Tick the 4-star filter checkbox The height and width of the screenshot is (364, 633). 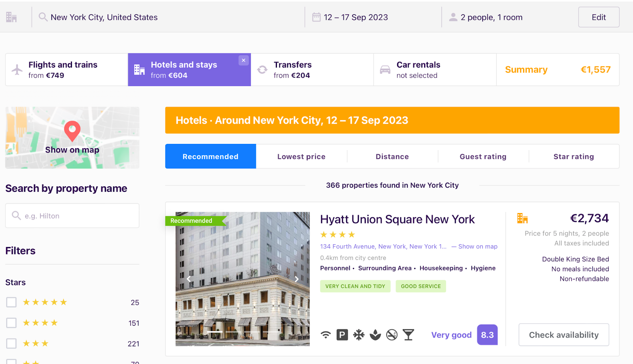(11, 323)
